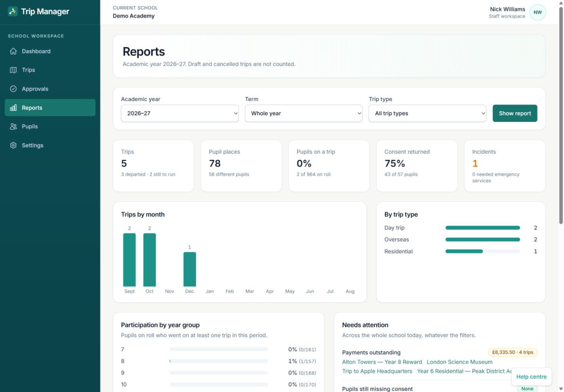
Task: Click Consent returned 75% value
Action: pyautogui.click(x=395, y=164)
